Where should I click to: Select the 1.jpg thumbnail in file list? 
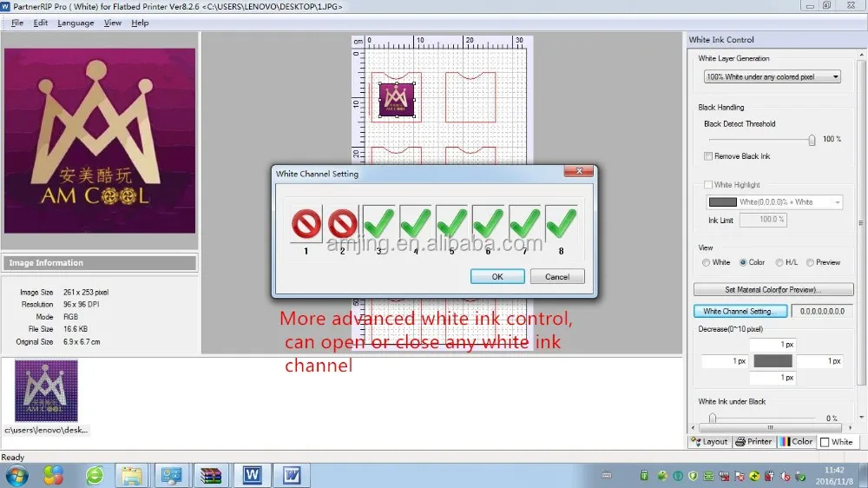[x=46, y=391]
